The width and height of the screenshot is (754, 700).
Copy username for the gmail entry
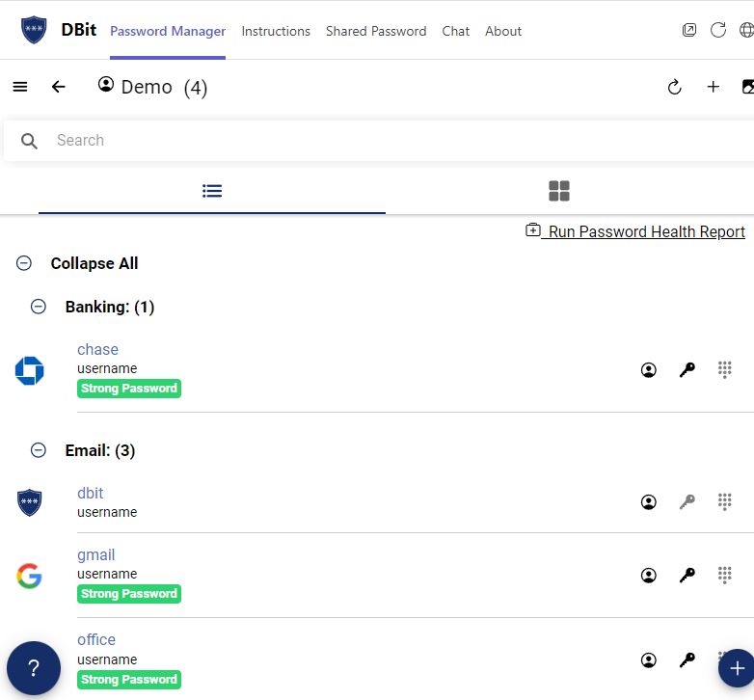point(649,575)
